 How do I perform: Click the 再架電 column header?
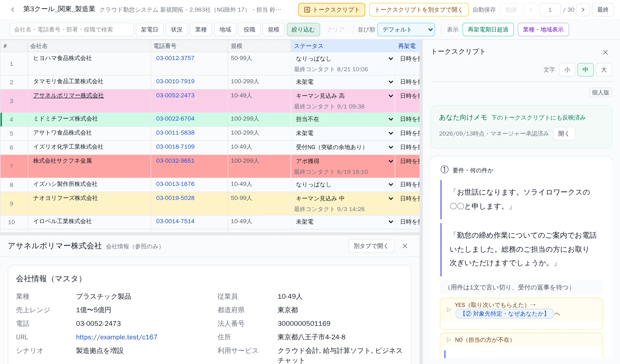point(407,46)
